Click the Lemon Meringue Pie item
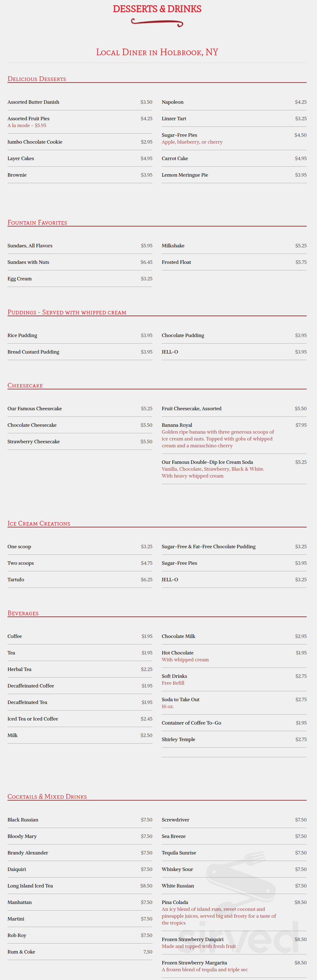Screen dimensions: 317x980 click(185, 175)
